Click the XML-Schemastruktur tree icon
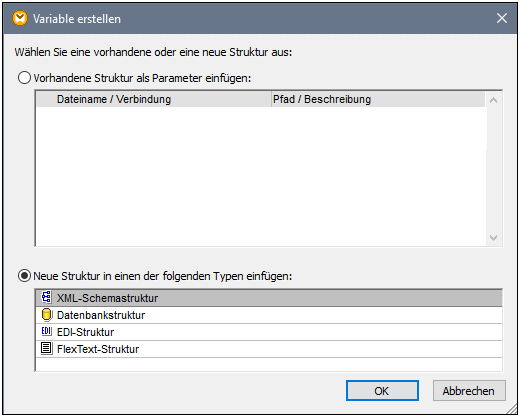 [46, 297]
